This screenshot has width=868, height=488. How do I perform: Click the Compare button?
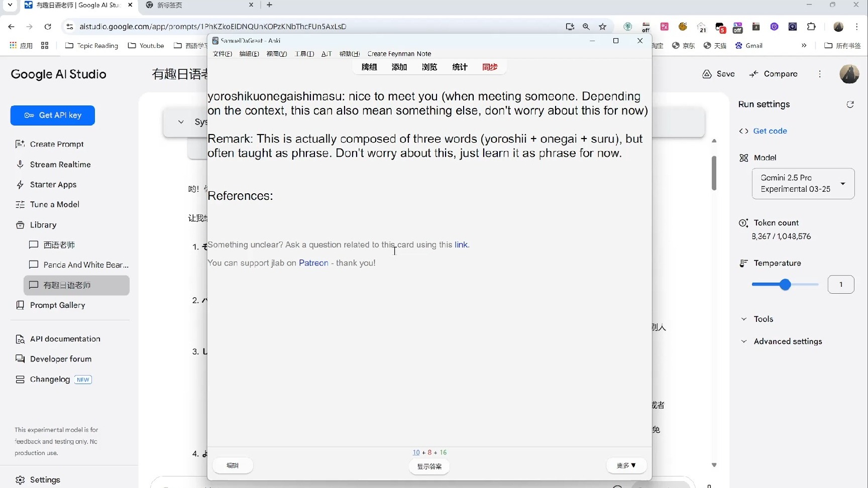pyautogui.click(x=774, y=74)
